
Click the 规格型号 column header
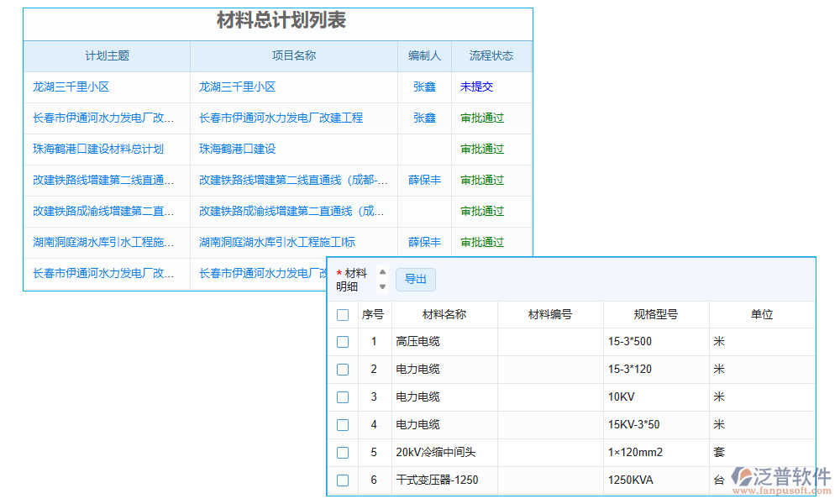click(x=656, y=313)
